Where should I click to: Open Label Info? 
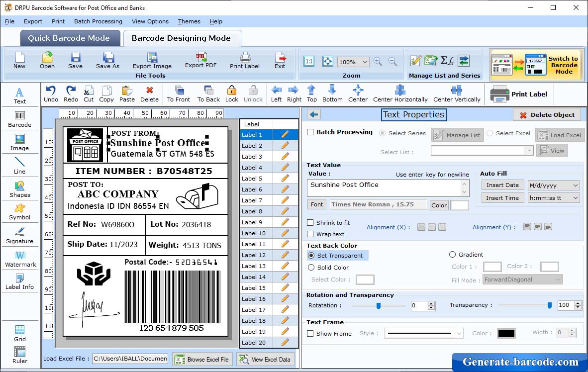(19, 281)
